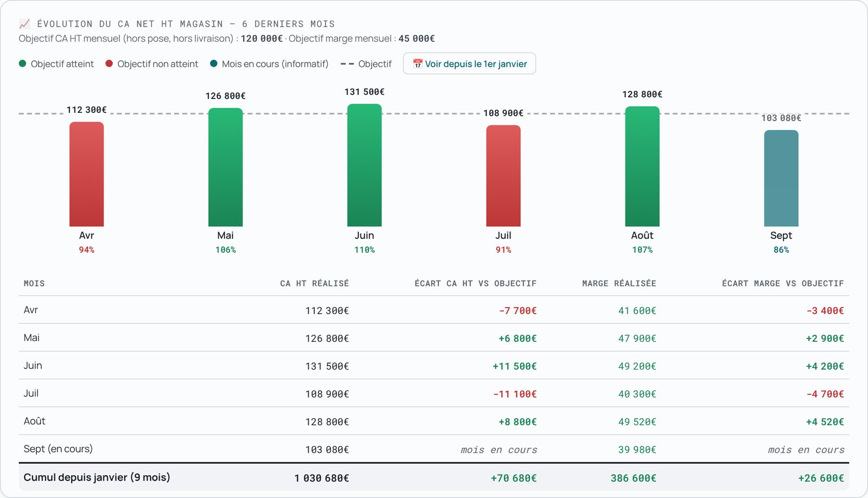
Task: Click the 'CA HT RÉALISÉ' column header
Action: [315, 284]
